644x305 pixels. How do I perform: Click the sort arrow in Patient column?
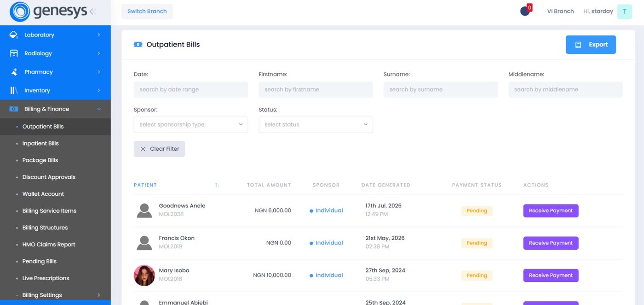(217, 185)
